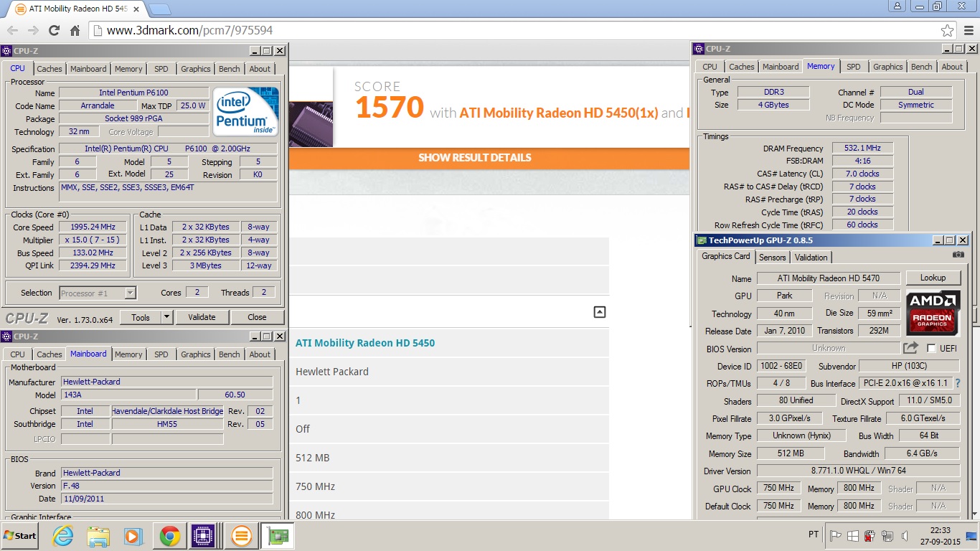This screenshot has height=551, width=980.
Task: Click the Intel Pentium inside logo
Action: (x=245, y=111)
